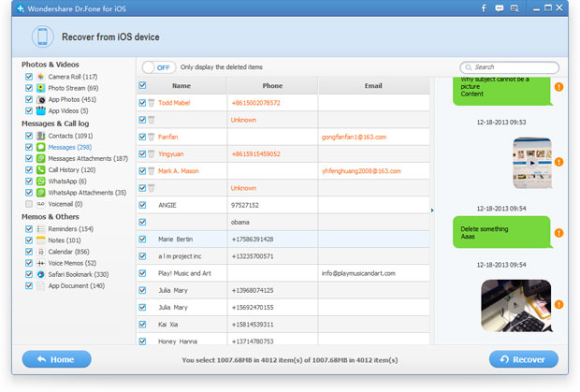Select Notes category in sidebar
The image size is (580, 392).
(65, 240)
